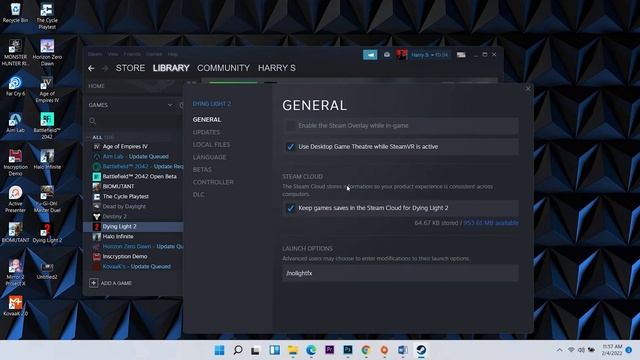Image resolution: width=640 pixels, height=360 pixels.
Task: Open Premiere Pro from the taskbar
Action: 329,350
